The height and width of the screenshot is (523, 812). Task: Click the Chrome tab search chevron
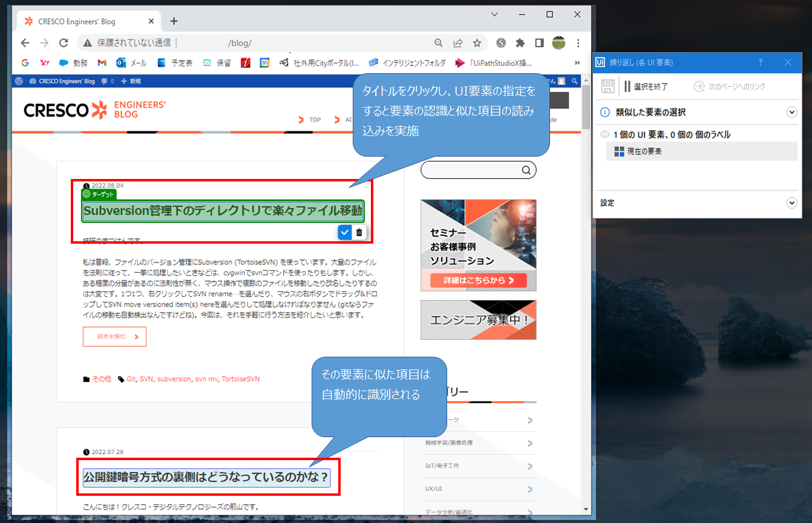point(494,14)
